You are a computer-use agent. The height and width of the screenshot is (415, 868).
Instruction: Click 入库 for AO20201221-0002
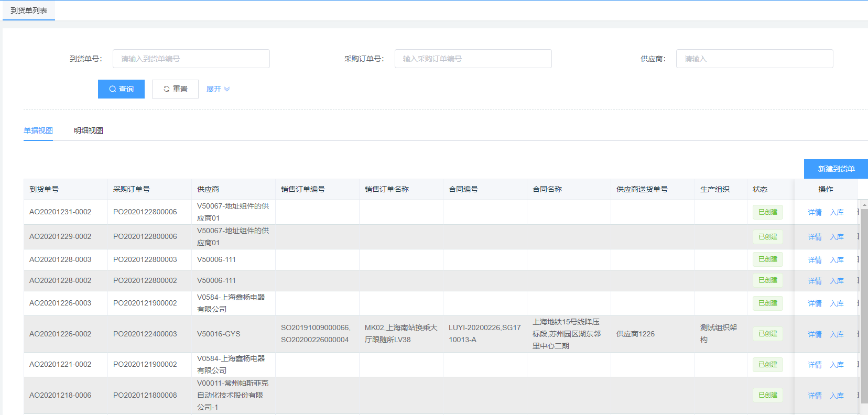click(x=837, y=365)
